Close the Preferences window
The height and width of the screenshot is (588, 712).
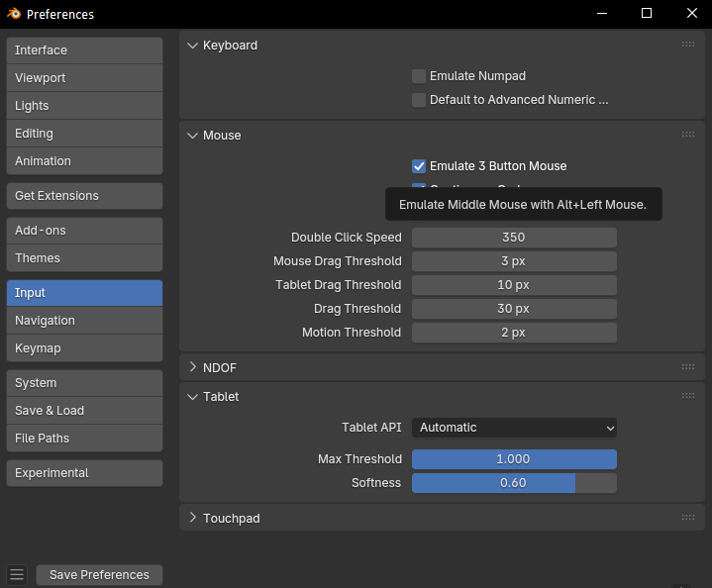click(691, 14)
